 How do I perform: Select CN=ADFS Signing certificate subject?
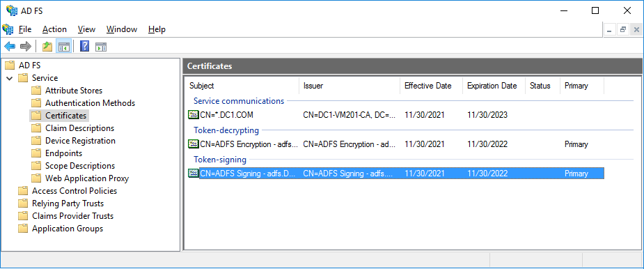tap(248, 174)
